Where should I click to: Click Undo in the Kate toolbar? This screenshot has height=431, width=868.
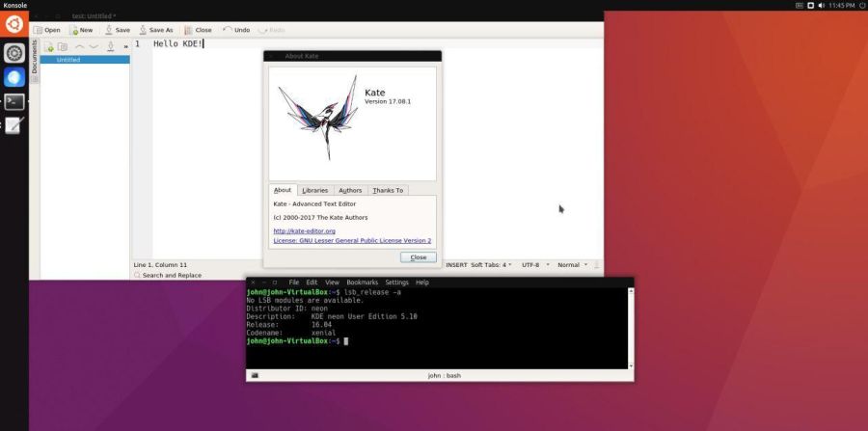(x=236, y=30)
